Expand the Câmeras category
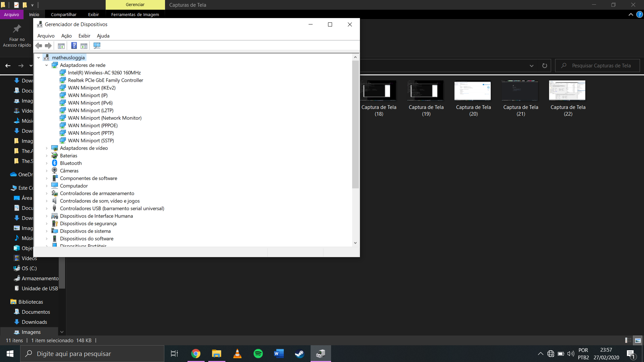The width and height of the screenshot is (644, 362). 47,171
